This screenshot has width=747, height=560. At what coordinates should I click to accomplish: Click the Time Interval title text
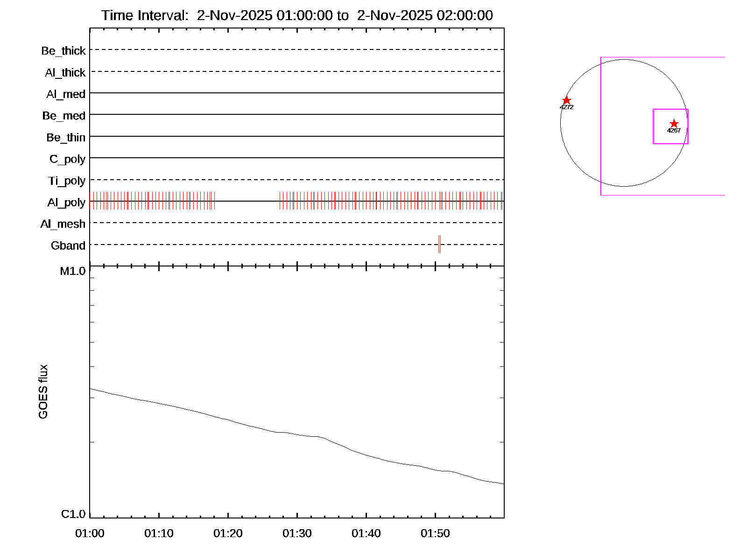(297, 15)
